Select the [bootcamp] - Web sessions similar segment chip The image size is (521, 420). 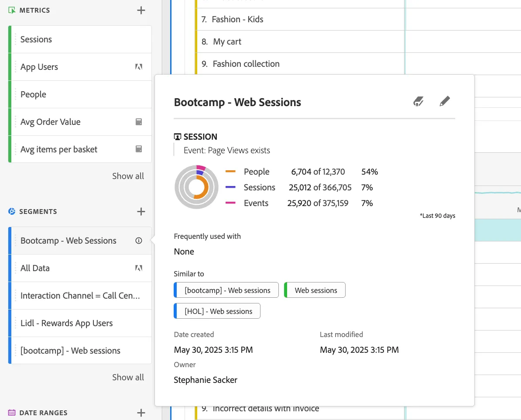click(x=226, y=290)
